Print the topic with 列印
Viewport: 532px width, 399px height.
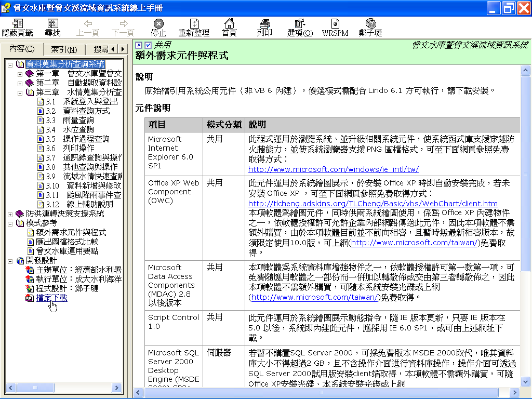264,28
